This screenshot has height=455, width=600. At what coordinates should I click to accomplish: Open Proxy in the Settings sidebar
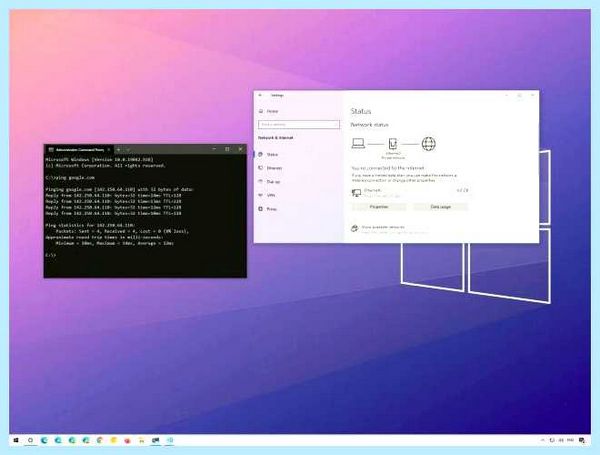click(x=267, y=209)
